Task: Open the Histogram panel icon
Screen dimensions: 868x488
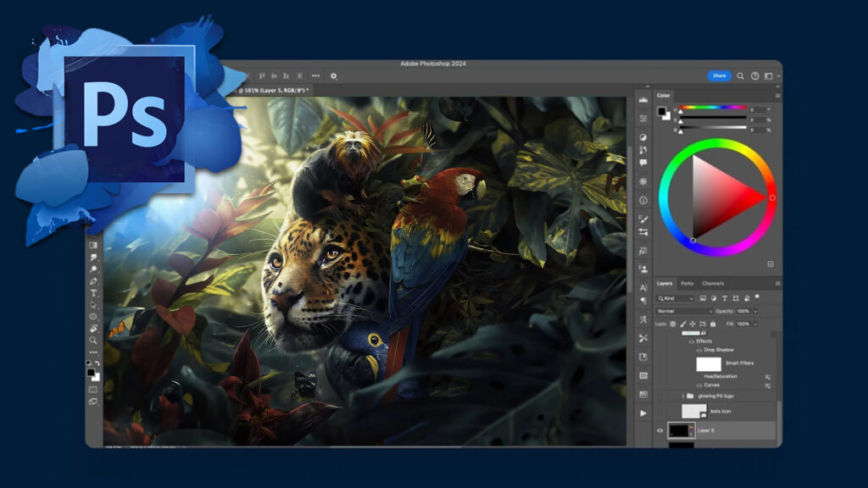Action: pos(643,100)
